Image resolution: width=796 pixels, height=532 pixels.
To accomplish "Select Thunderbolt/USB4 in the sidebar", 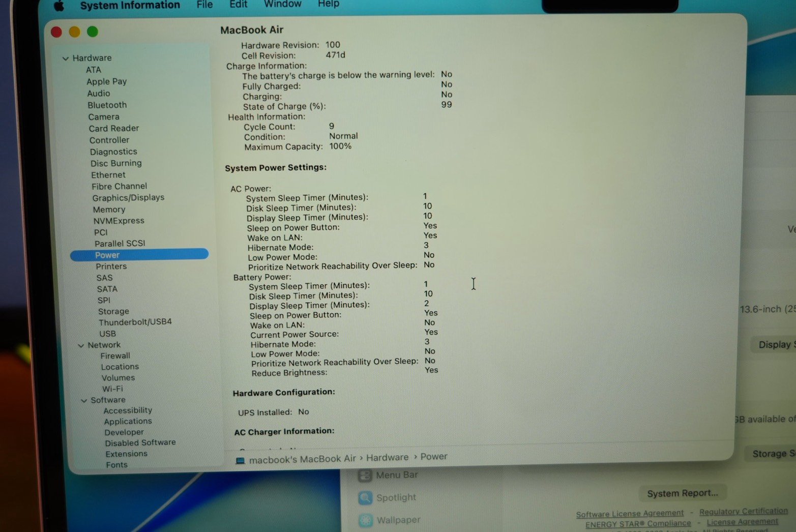I will pyautogui.click(x=135, y=322).
